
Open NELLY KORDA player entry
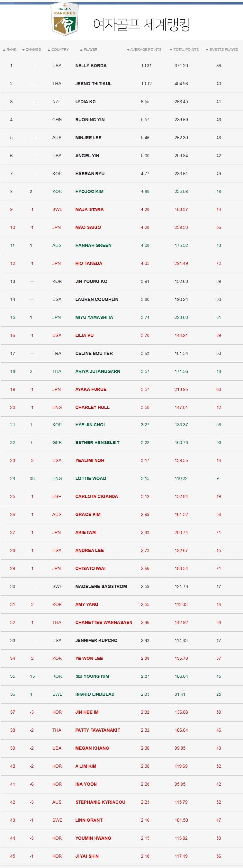[91, 66]
